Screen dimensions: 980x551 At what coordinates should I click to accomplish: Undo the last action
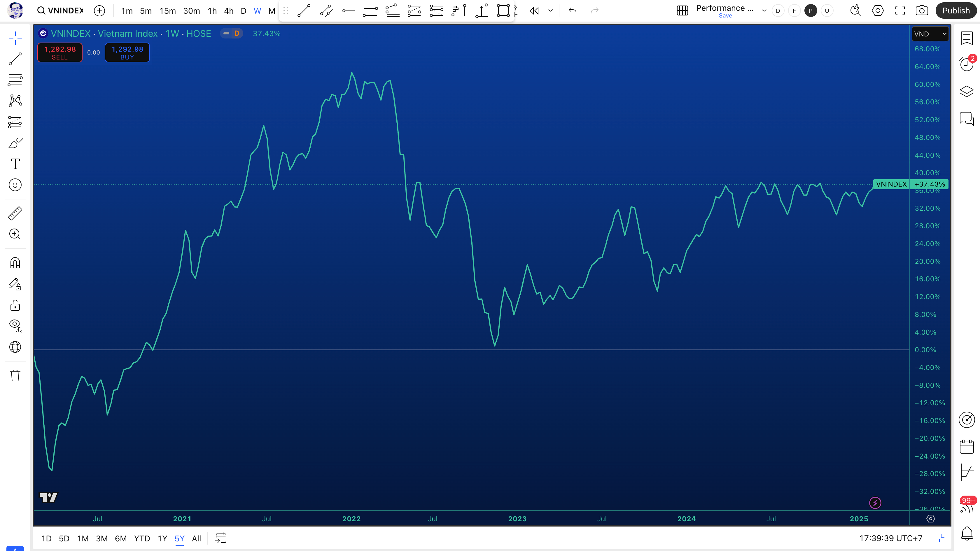573,11
